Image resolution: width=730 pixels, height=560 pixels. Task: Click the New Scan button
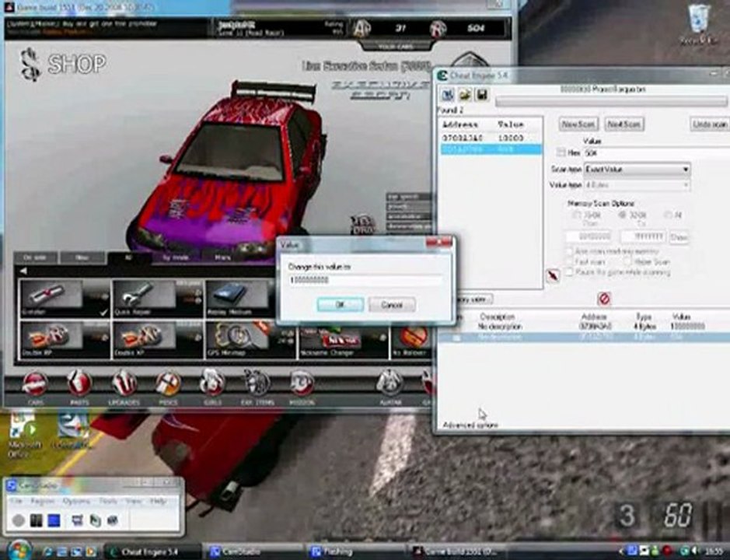(578, 124)
